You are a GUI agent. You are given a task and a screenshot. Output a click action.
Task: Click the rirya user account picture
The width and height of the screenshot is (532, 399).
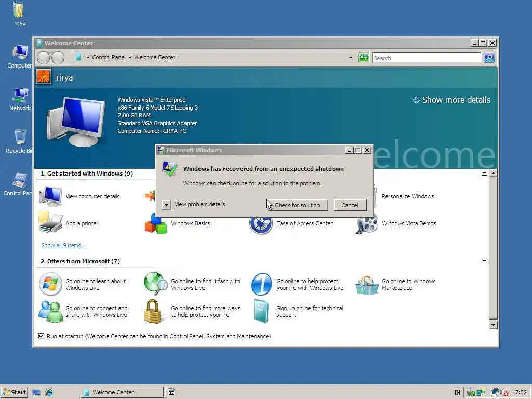coord(44,76)
